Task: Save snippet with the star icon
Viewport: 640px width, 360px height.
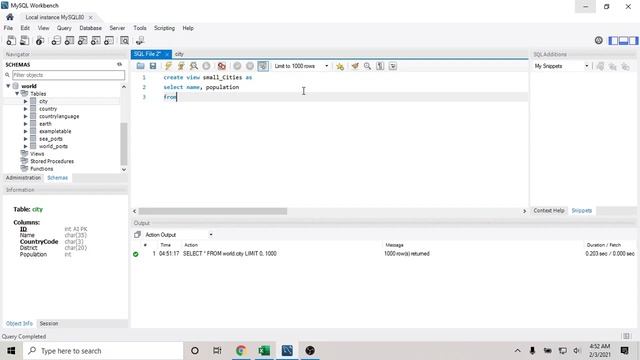Action: tap(340, 66)
